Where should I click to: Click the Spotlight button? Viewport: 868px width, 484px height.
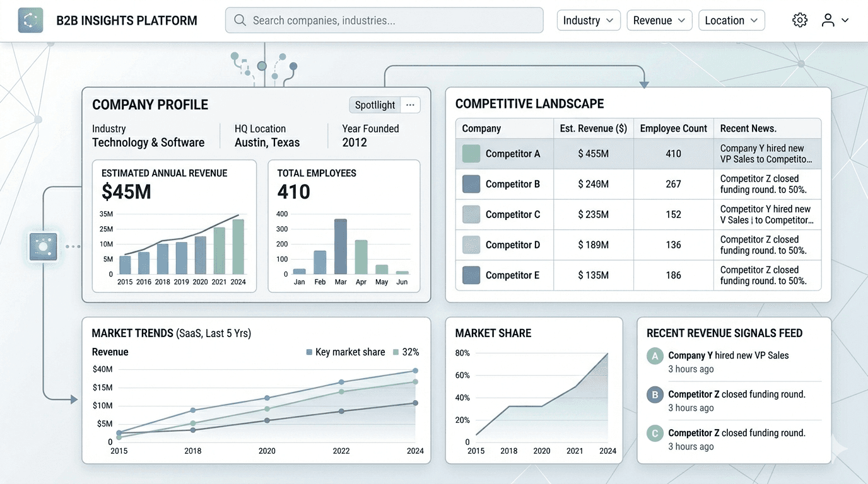375,105
